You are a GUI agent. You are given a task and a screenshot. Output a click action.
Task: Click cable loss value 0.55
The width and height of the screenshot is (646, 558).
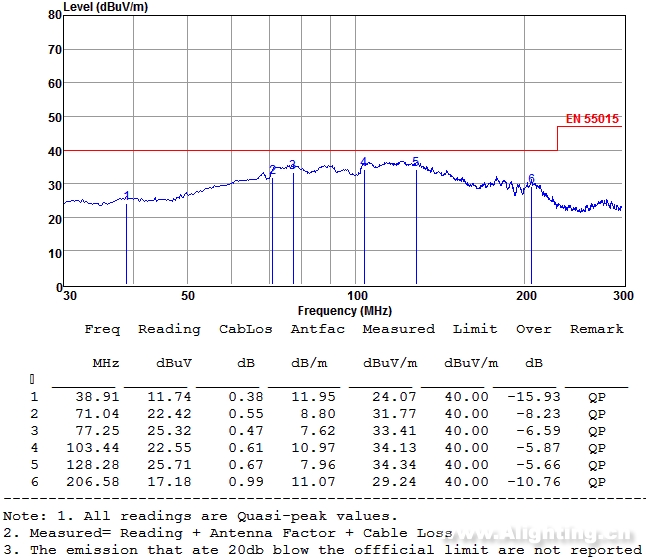pos(246,414)
